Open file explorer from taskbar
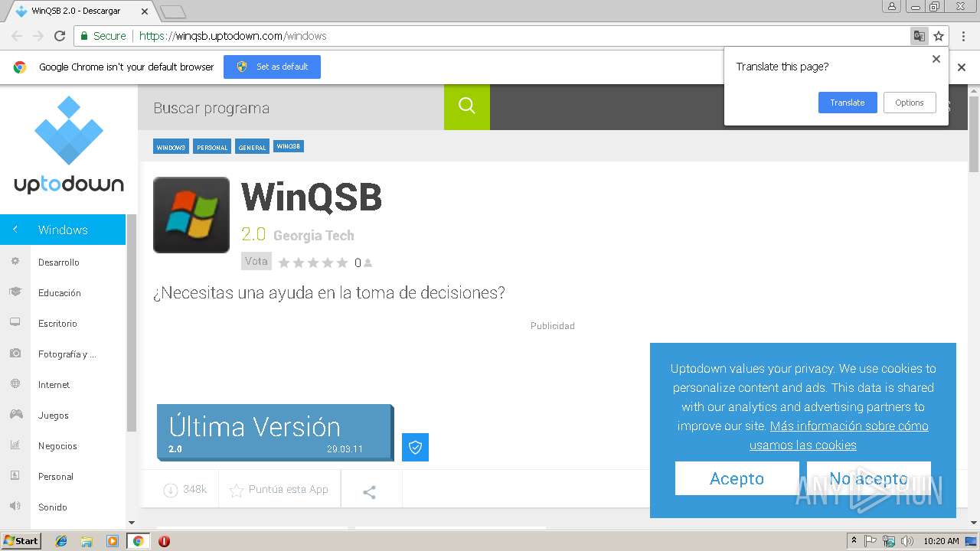Viewport: 980px width, 551px height. pos(87,541)
